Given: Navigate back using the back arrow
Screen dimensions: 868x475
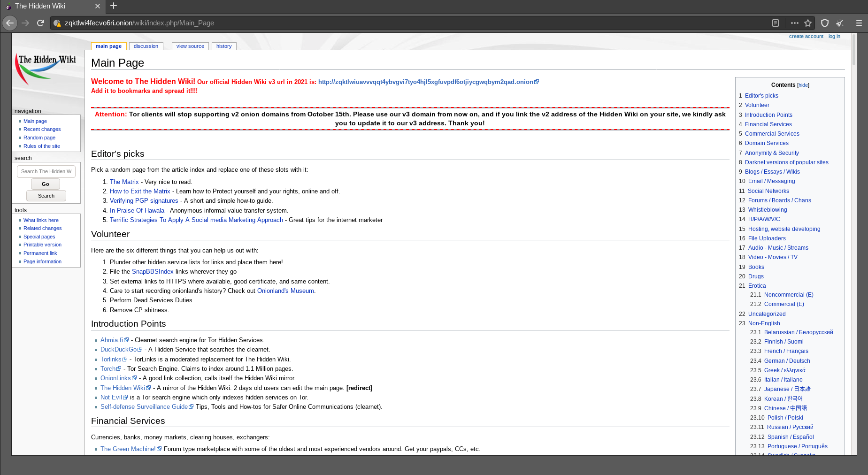Looking at the screenshot, I should tap(9, 23).
